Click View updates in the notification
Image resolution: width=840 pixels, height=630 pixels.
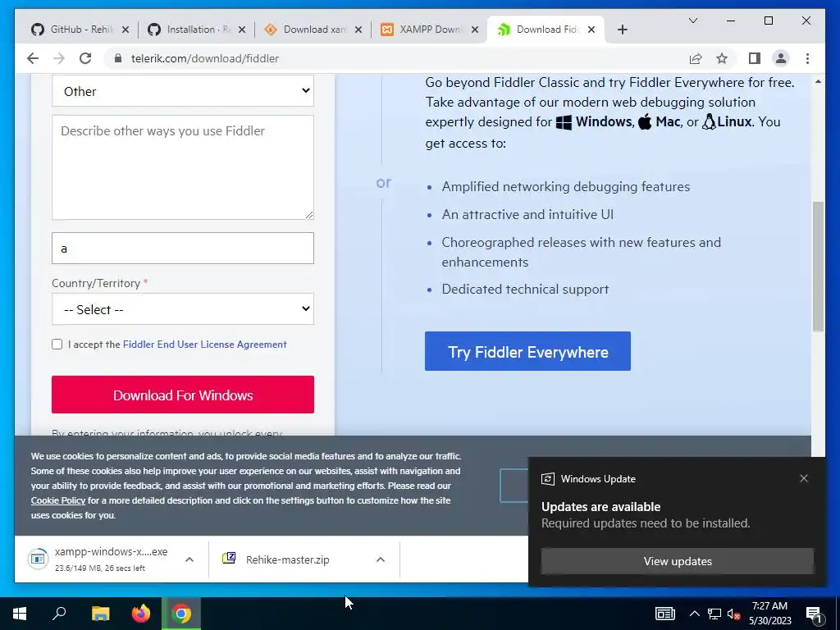(x=678, y=561)
